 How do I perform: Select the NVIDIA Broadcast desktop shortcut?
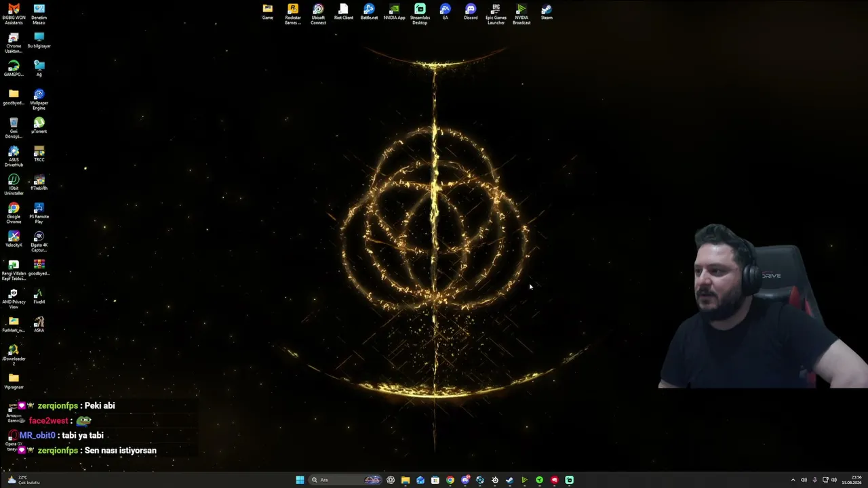tap(521, 14)
